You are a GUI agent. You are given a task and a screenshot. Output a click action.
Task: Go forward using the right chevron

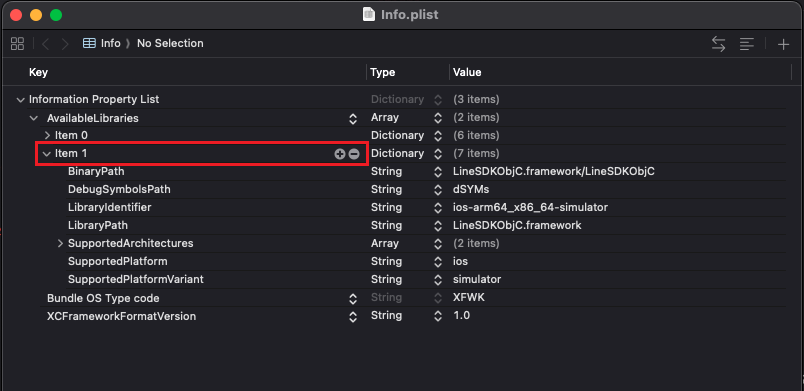click(65, 44)
